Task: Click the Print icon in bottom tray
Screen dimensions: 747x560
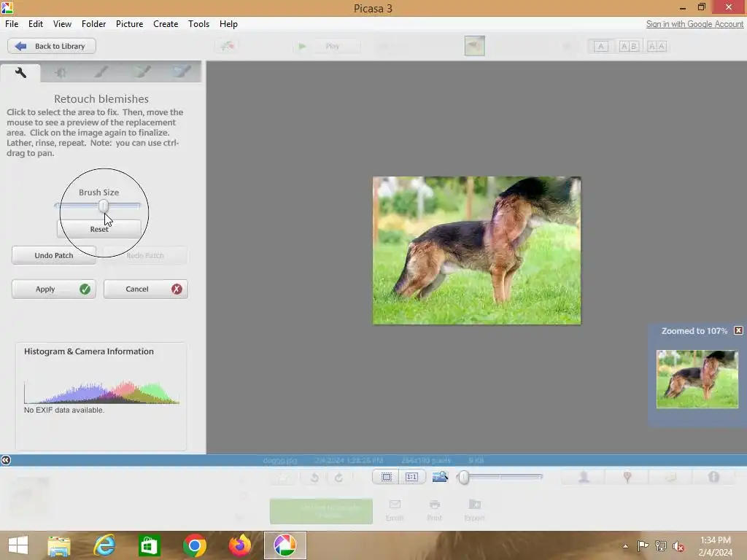Action: pos(435,510)
